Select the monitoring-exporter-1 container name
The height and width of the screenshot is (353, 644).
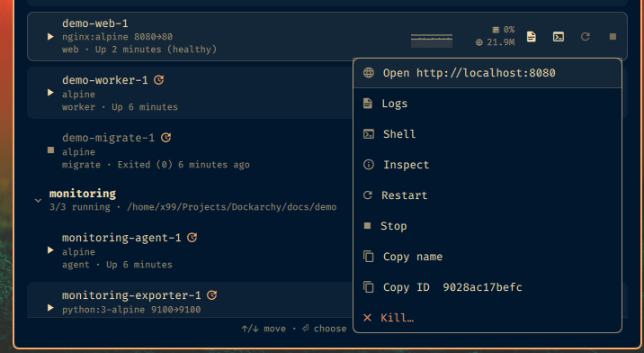pos(131,295)
